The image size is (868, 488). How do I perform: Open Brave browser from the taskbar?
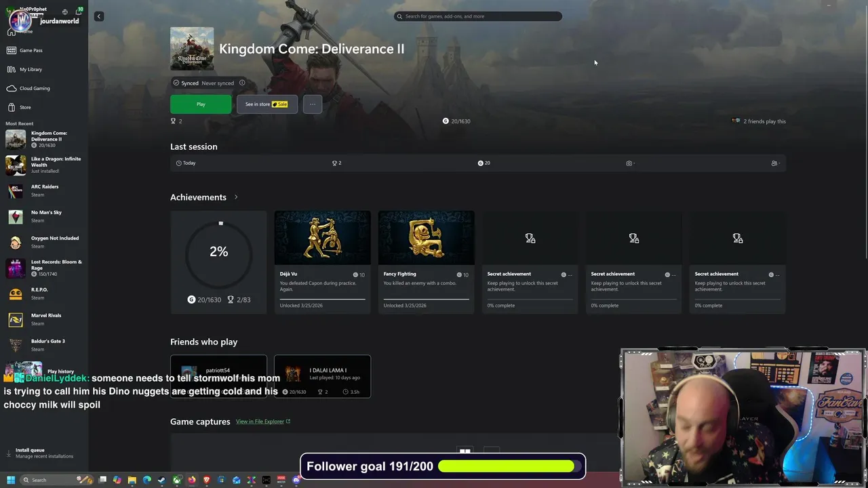point(206,481)
